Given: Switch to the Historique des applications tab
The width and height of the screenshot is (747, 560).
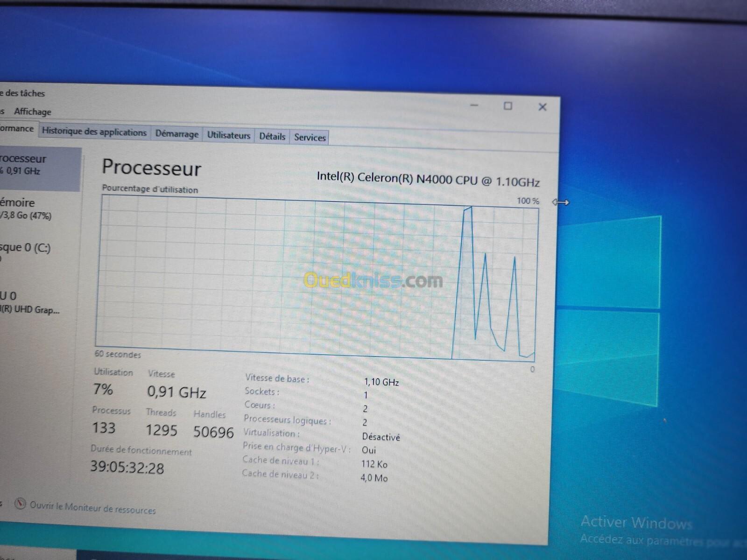Looking at the screenshot, I should pyautogui.click(x=94, y=132).
